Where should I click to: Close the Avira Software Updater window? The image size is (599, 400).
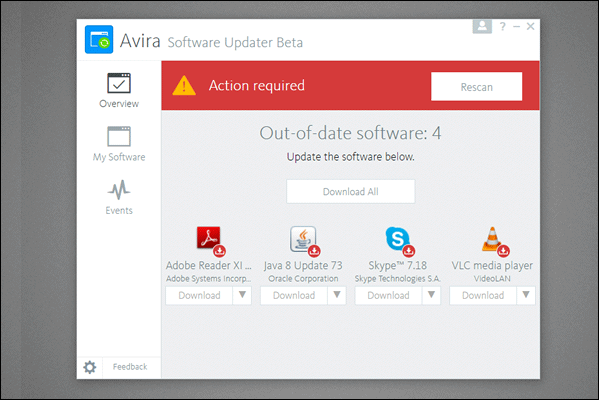tap(530, 26)
